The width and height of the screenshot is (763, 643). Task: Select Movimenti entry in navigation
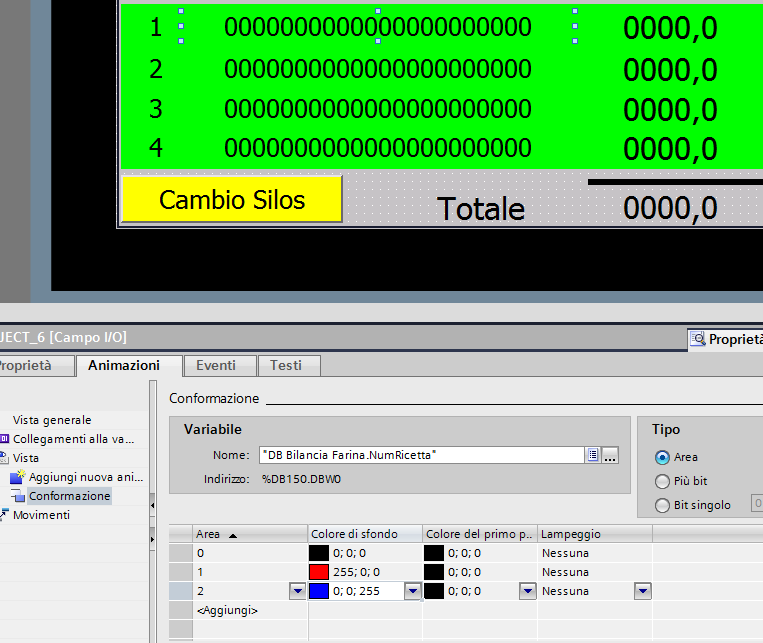[41, 514]
